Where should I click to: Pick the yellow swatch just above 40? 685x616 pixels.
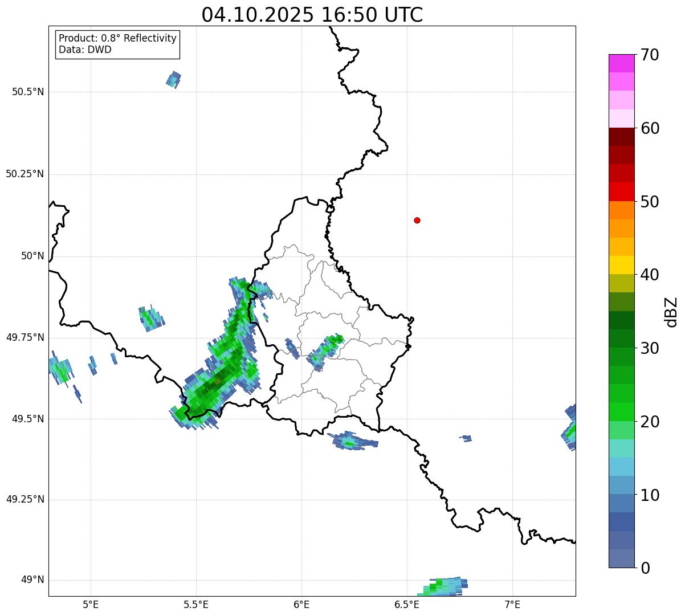point(621,265)
